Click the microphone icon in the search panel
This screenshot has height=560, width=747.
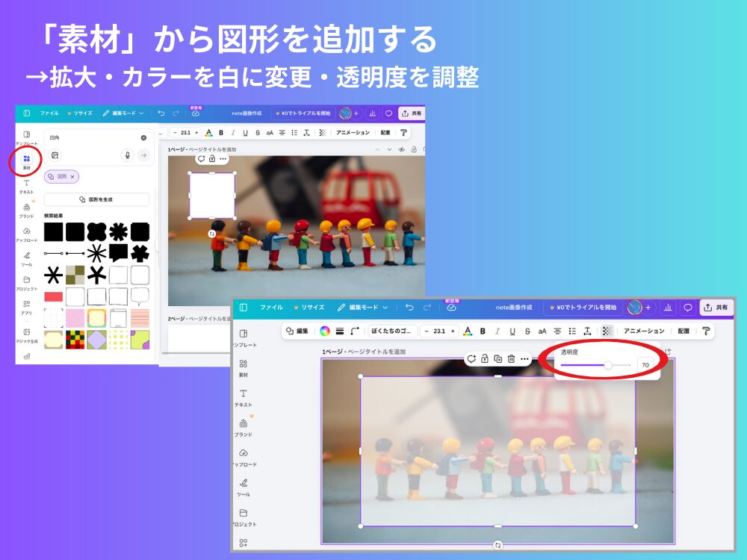click(x=127, y=155)
